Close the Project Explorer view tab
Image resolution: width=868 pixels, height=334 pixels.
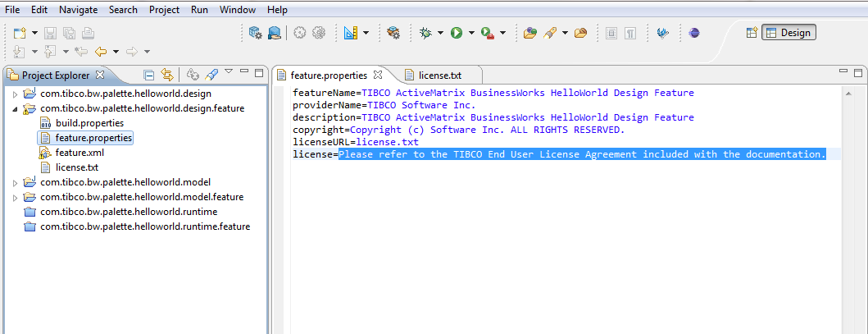(x=100, y=74)
